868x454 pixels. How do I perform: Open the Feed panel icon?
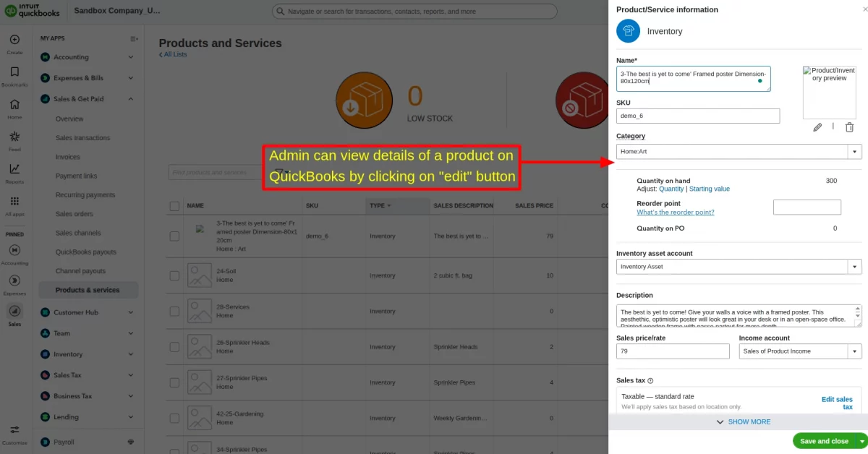(x=14, y=134)
